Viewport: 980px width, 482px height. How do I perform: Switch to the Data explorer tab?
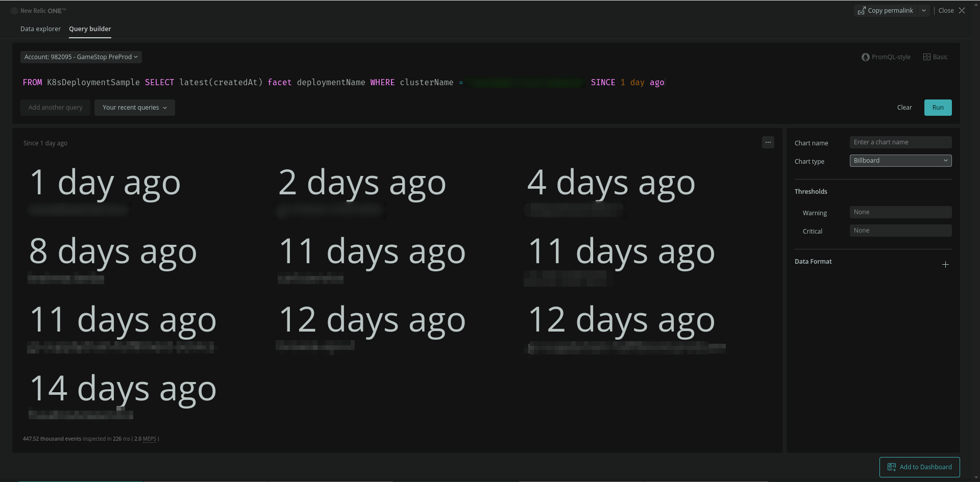[x=40, y=29]
